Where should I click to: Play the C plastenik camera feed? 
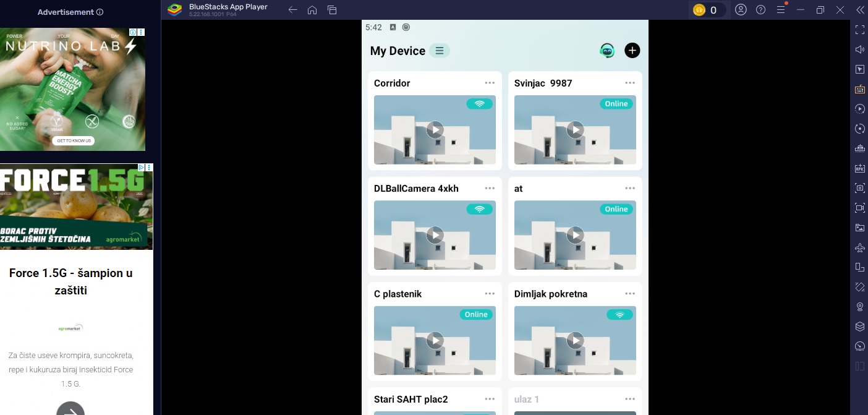[x=435, y=340]
